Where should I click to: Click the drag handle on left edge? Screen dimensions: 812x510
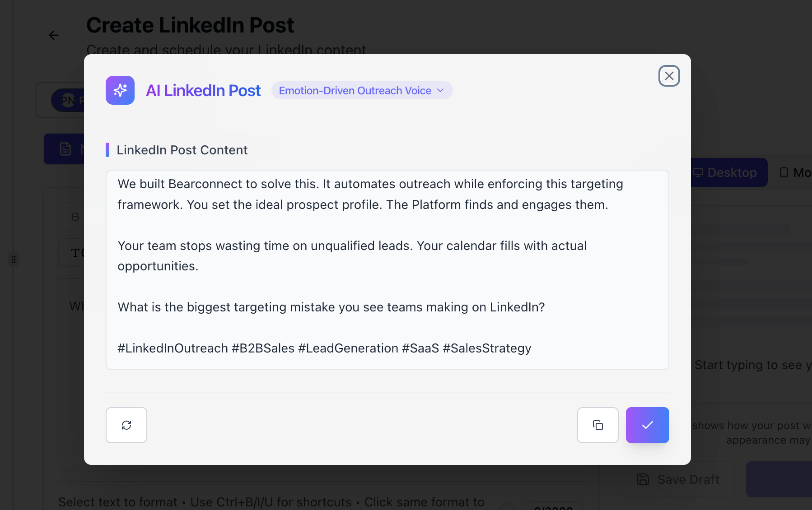tap(14, 260)
